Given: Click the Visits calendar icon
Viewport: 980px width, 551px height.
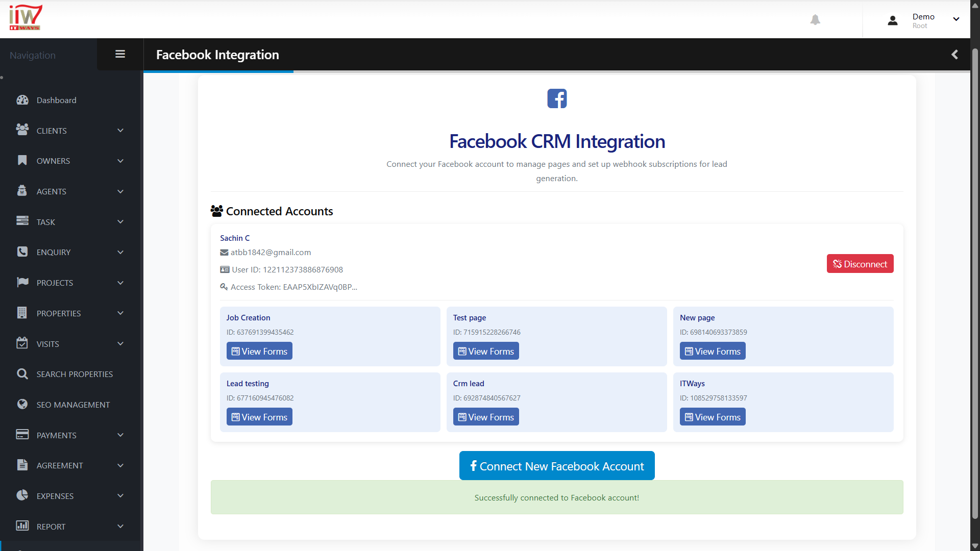Looking at the screenshot, I should pos(22,343).
